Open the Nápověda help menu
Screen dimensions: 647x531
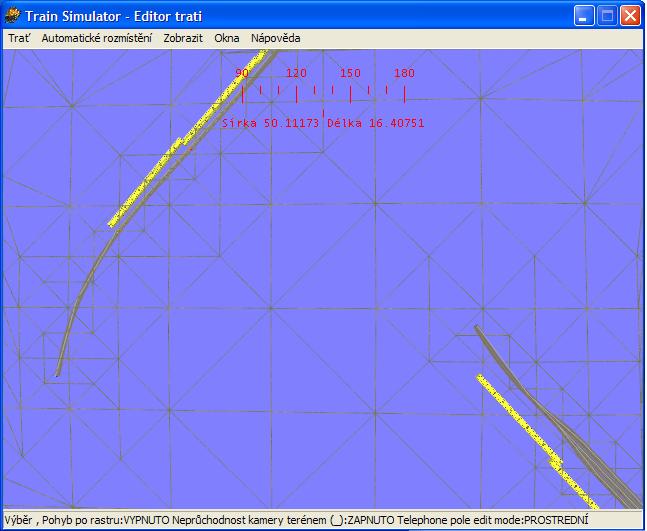276,38
